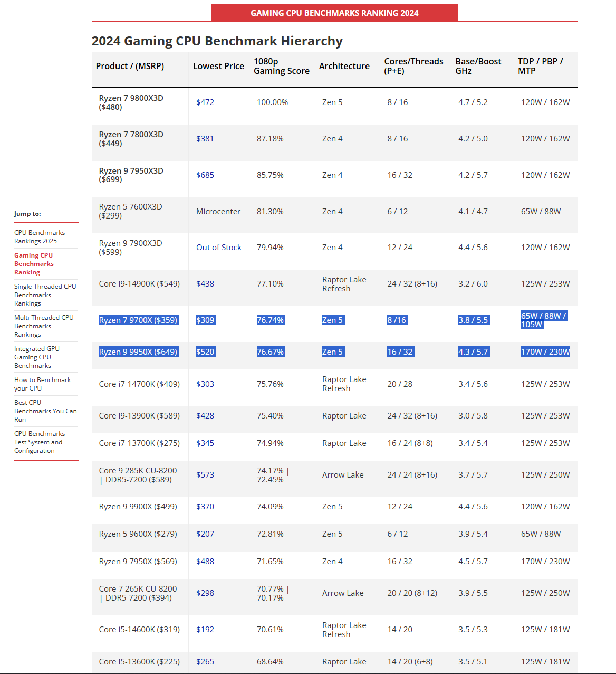Select the highlighted Ryzen 7 9700X ($359) cell

point(139,320)
